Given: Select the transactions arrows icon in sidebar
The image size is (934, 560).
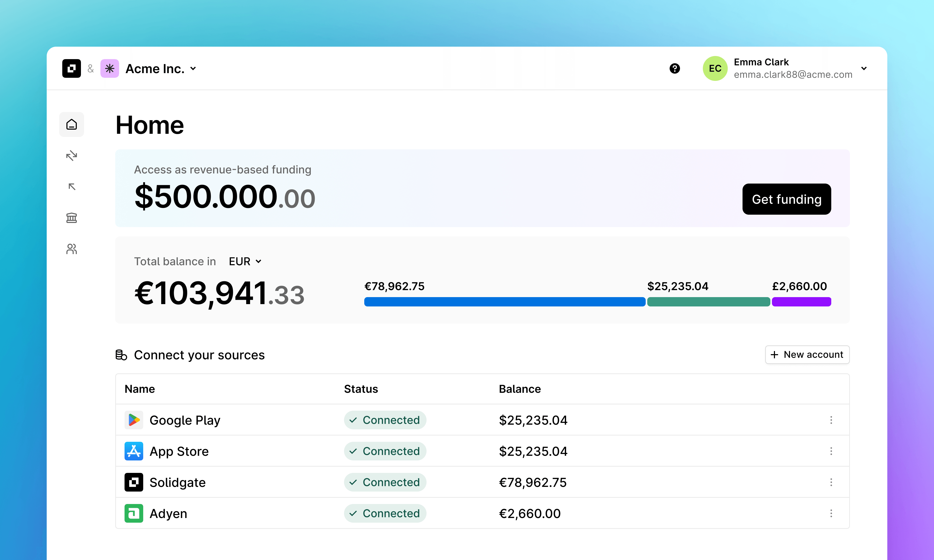Looking at the screenshot, I should [71, 156].
